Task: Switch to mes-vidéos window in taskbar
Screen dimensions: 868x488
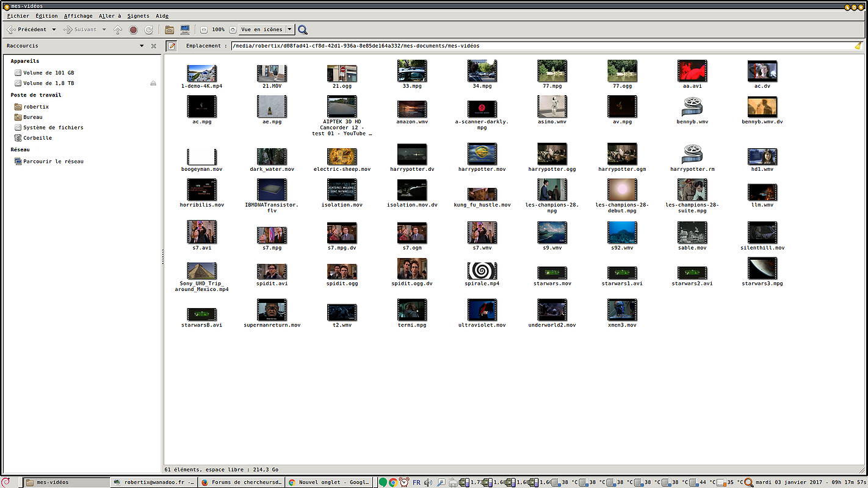Action: click(x=67, y=482)
